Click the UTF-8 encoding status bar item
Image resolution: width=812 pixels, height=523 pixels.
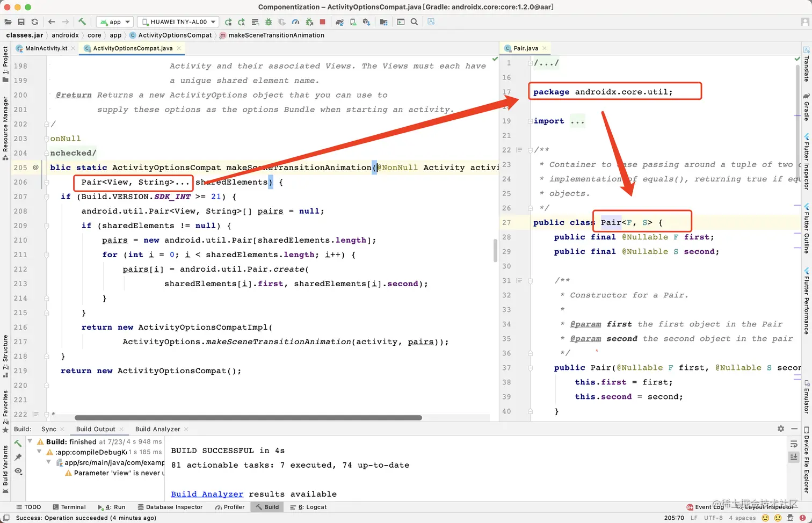coord(713,518)
